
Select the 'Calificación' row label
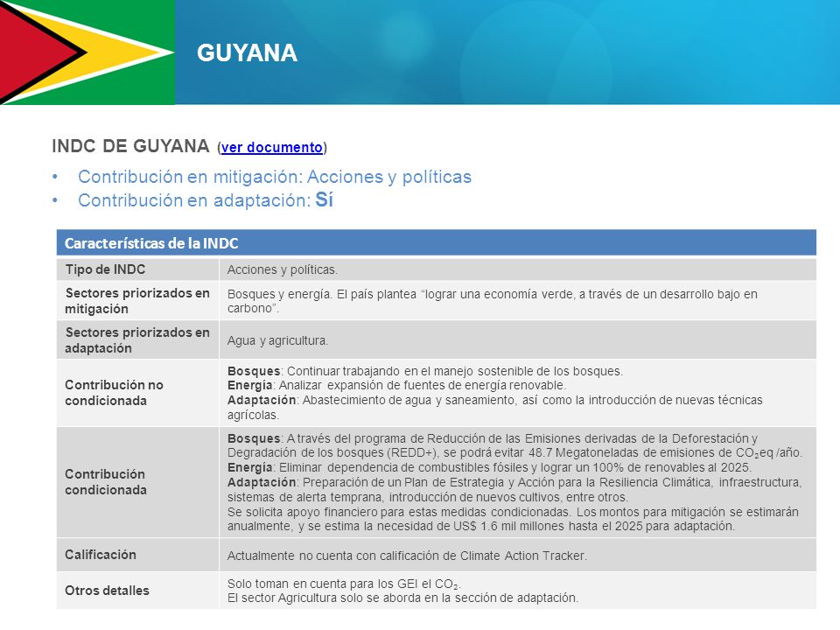pos(101,555)
